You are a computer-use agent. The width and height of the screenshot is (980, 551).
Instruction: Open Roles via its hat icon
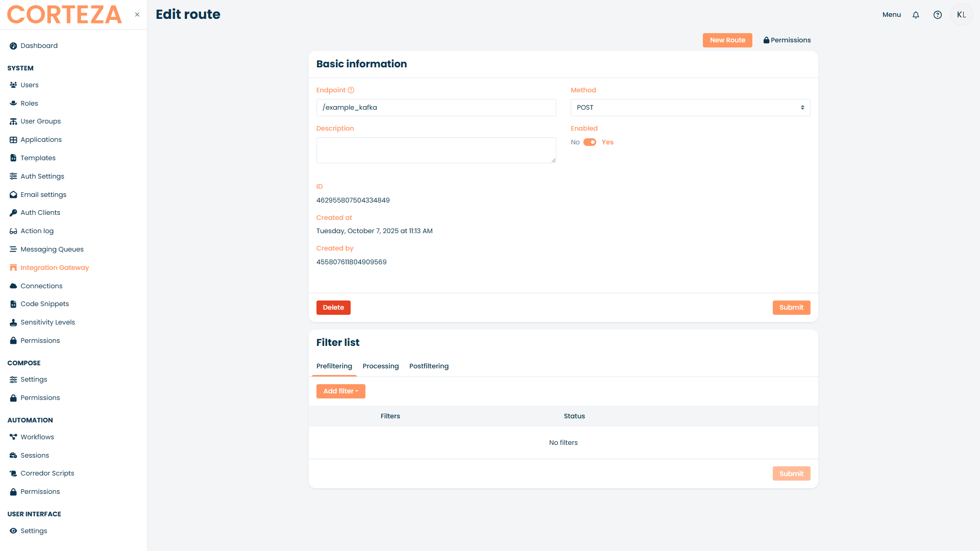point(13,104)
